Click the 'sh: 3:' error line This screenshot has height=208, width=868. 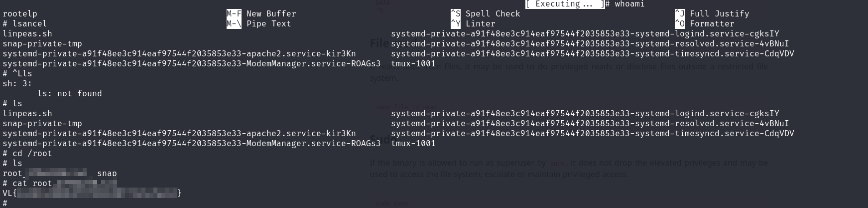17,83
